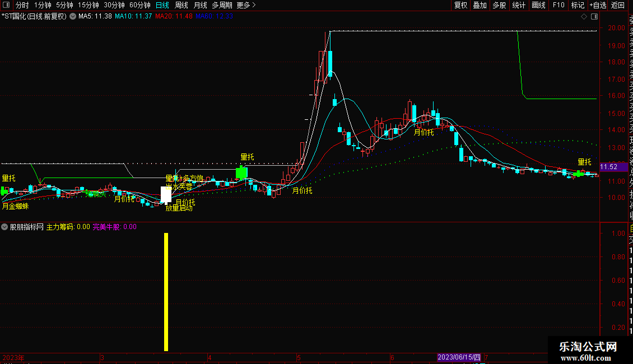
Task: Click the 放量启动 signal label
Action: tap(179, 208)
